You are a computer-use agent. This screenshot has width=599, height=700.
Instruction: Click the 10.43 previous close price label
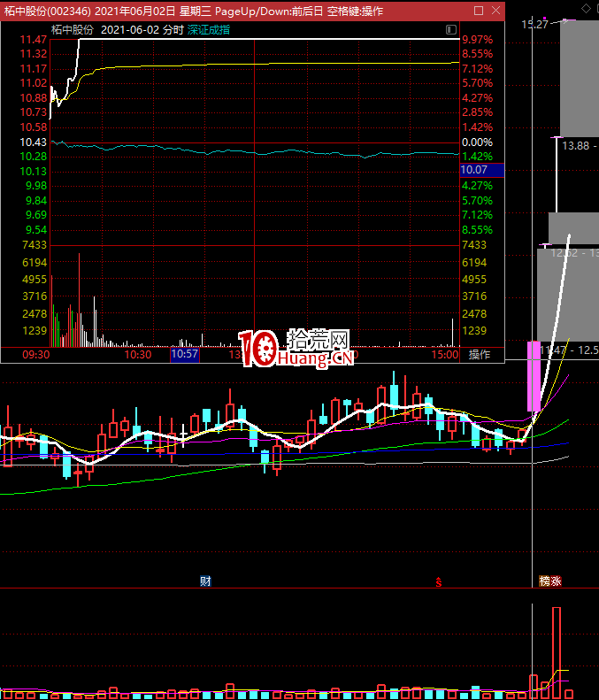pos(34,142)
